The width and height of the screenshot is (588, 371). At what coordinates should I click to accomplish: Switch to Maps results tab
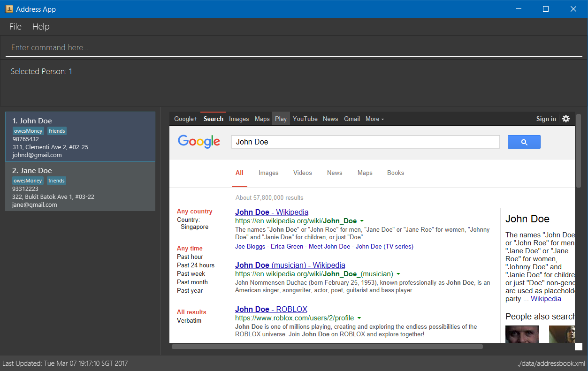point(365,173)
